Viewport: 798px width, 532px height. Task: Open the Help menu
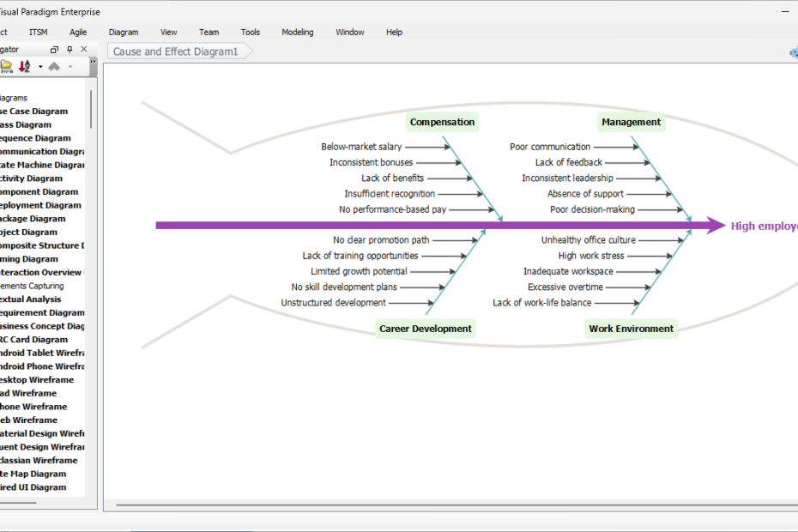click(394, 32)
